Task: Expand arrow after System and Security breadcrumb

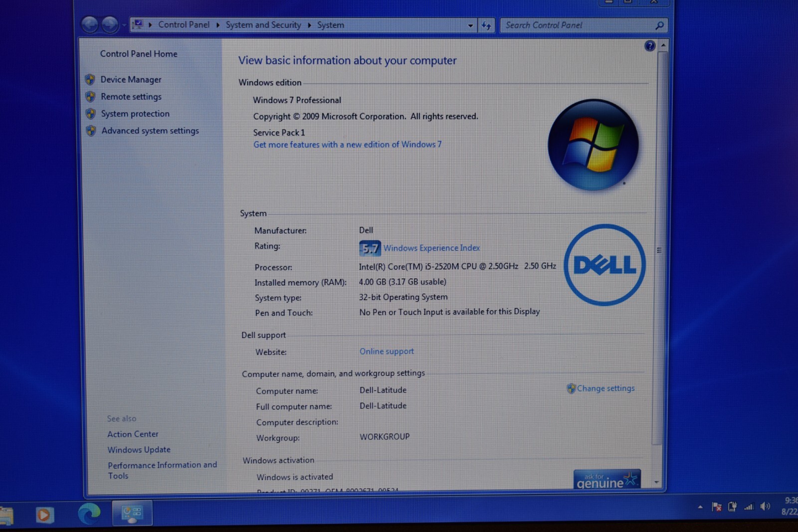Action: 309,25
